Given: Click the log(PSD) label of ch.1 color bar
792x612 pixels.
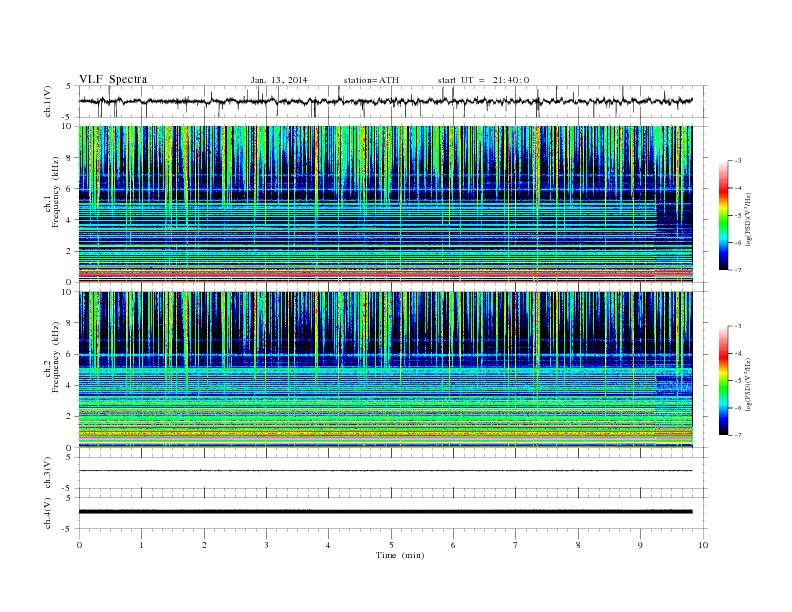Looking at the screenshot, I should point(748,219).
